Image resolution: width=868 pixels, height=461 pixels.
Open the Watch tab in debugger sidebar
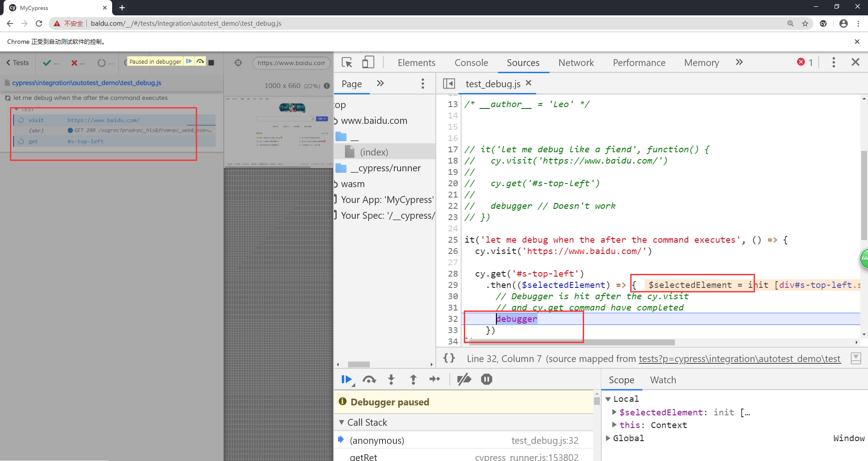click(663, 380)
